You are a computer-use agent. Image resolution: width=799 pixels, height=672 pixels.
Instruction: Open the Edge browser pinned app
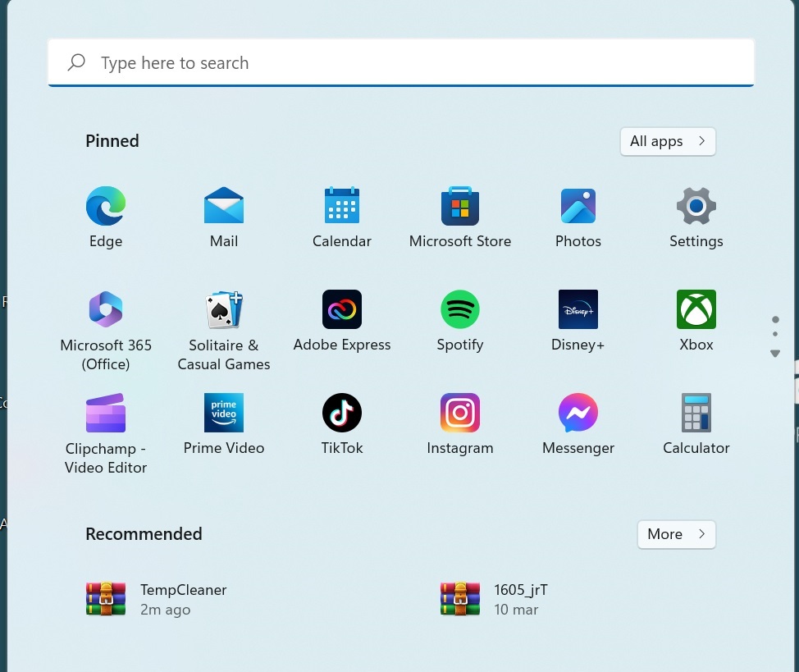106,217
